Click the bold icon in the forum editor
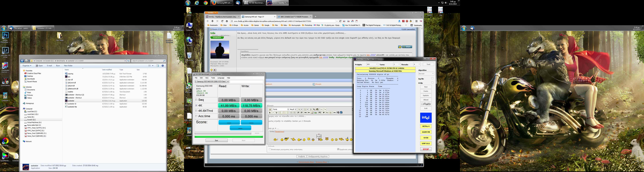 coord(270,113)
